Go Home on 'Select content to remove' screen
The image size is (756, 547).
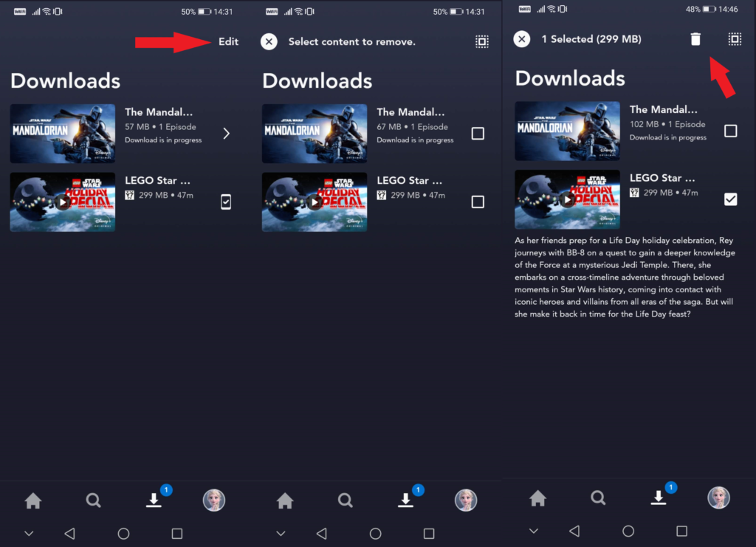285,500
